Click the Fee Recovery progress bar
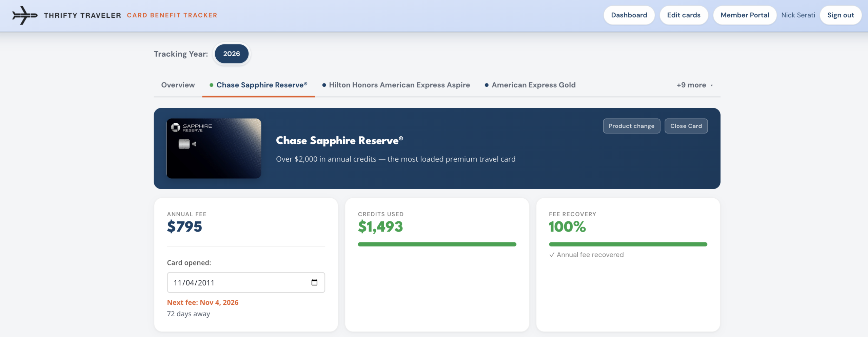This screenshot has height=337, width=868. (628, 244)
